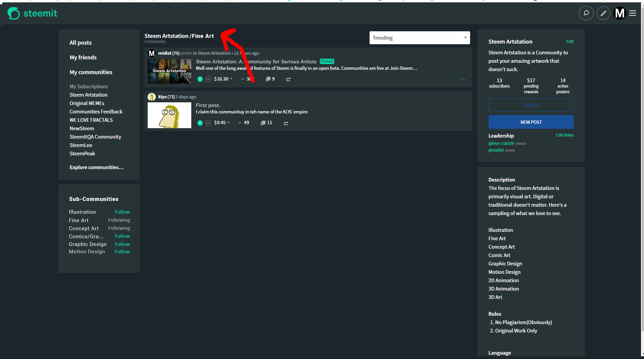The image size is (644, 359).
Task: Follow the Comics/Gra... sub-community
Action: point(122,236)
